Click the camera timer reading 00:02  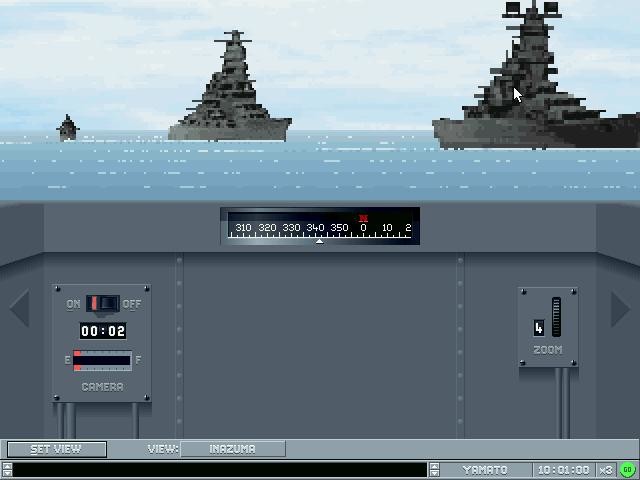(103, 331)
